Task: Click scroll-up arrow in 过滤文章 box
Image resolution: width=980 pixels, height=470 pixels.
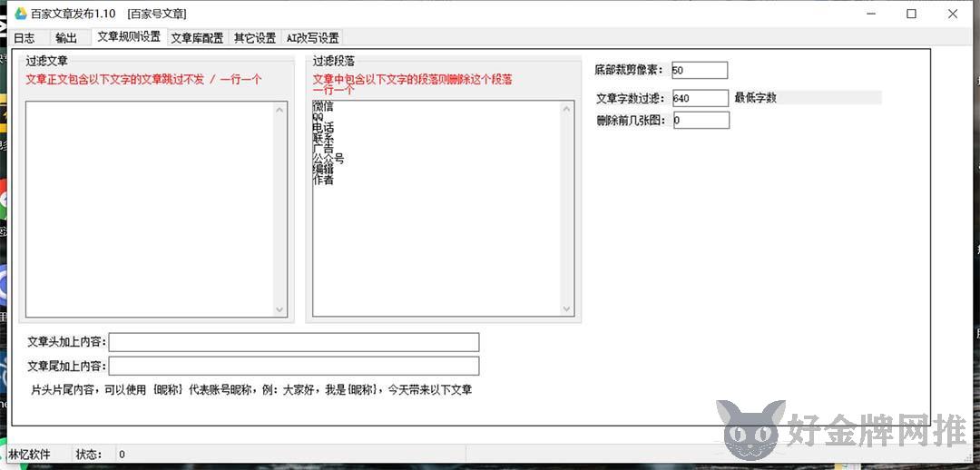Action: coord(279,110)
